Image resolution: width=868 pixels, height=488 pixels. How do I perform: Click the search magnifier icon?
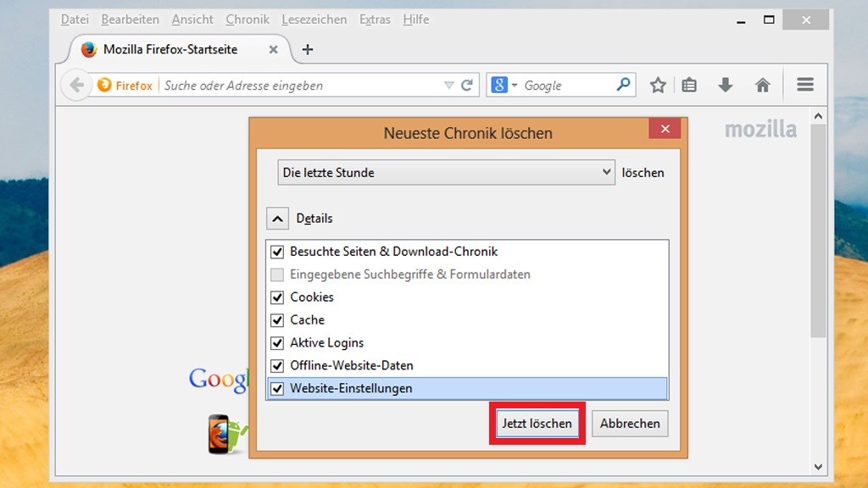[623, 85]
